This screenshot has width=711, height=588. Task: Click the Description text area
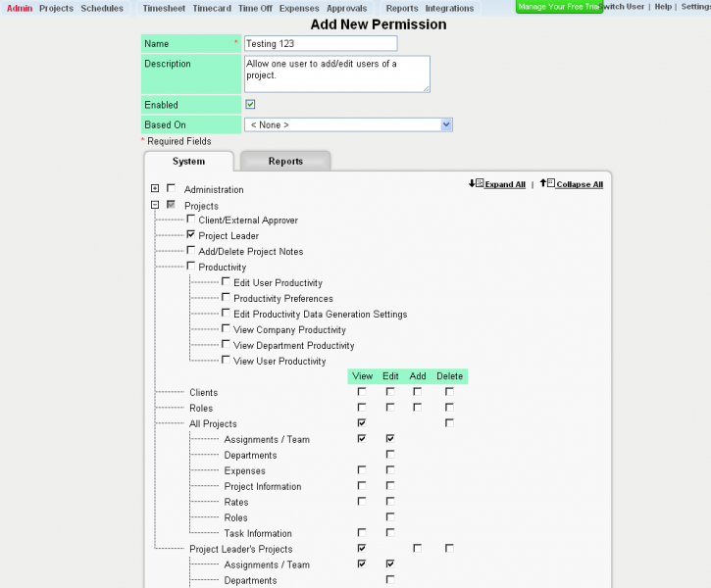337,73
